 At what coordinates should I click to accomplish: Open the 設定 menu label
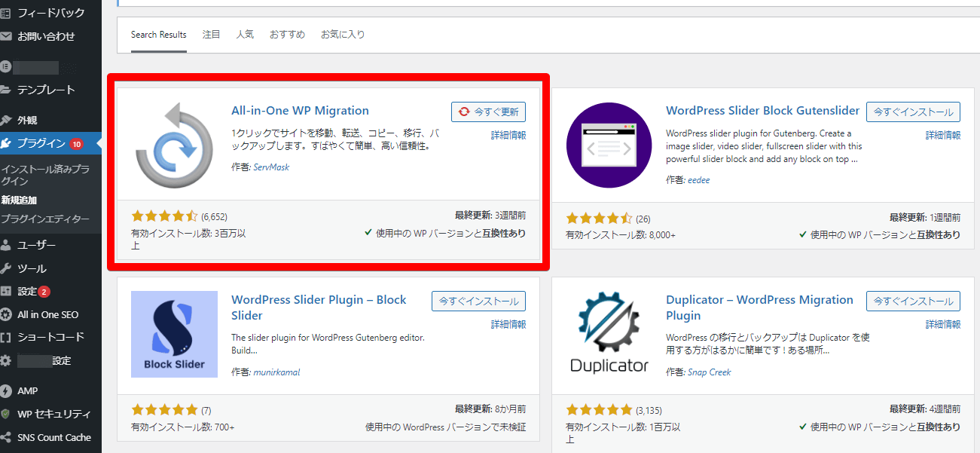pyautogui.click(x=27, y=291)
